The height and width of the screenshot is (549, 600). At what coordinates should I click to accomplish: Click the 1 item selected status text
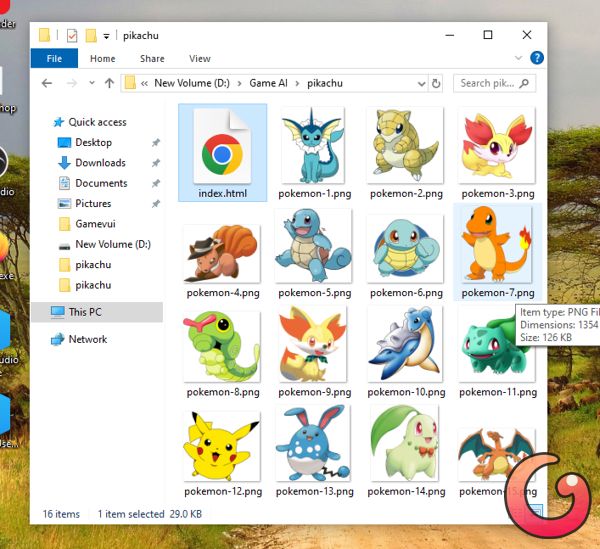131,514
